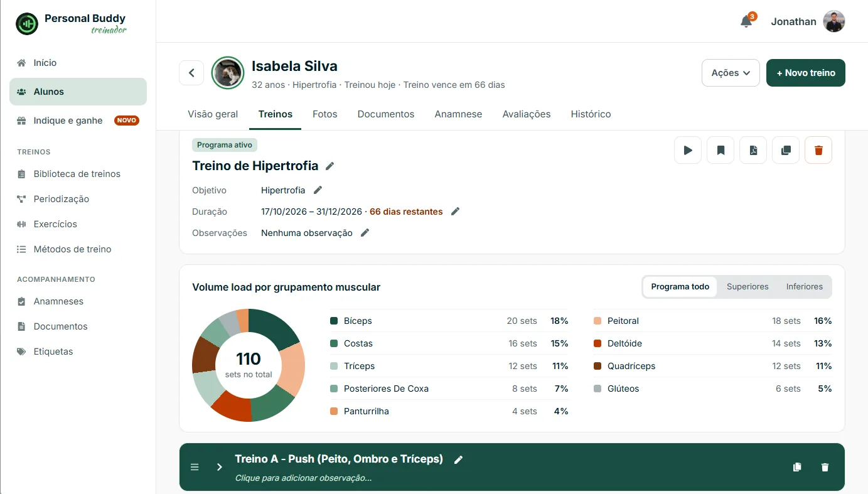Select the Inferiores volume filter
This screenshot has height=494, width=868.
pyautogui.click(x=804, y=286)
